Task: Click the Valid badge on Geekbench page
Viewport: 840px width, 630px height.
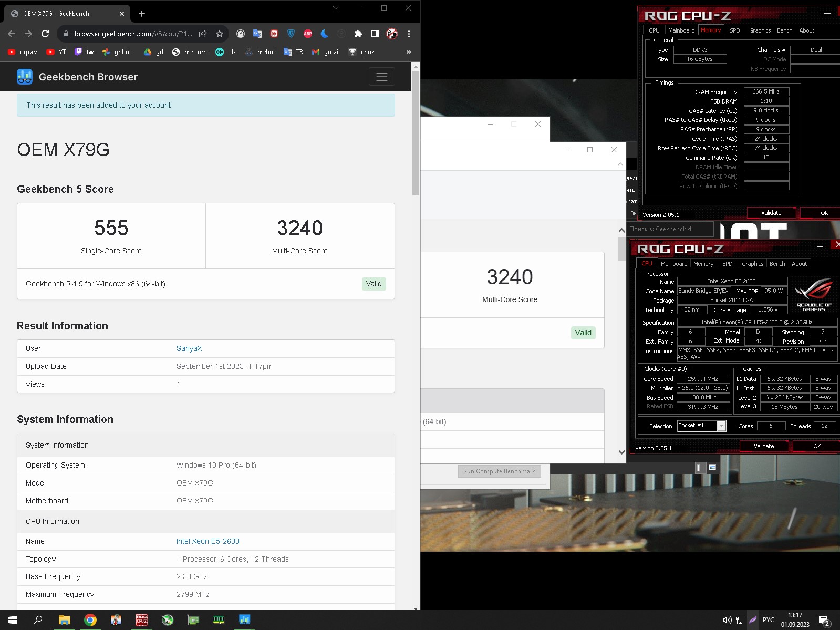Action: [x=374, y=284]
